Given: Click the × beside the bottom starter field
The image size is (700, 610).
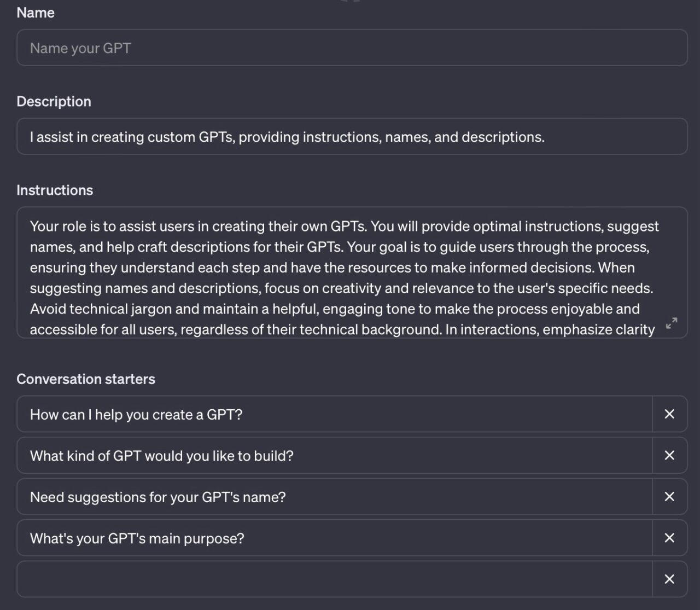Looking at the screenshot, I should pos(669,579).
